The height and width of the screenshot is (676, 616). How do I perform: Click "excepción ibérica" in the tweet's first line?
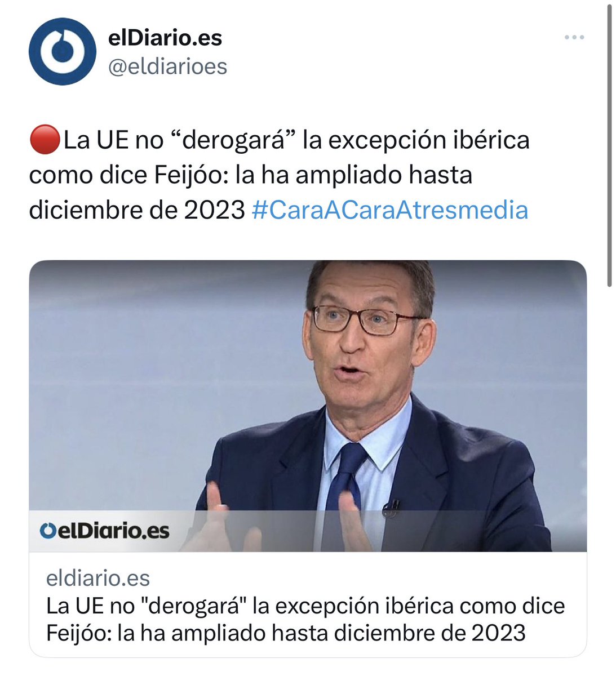(x=429, y=140)
